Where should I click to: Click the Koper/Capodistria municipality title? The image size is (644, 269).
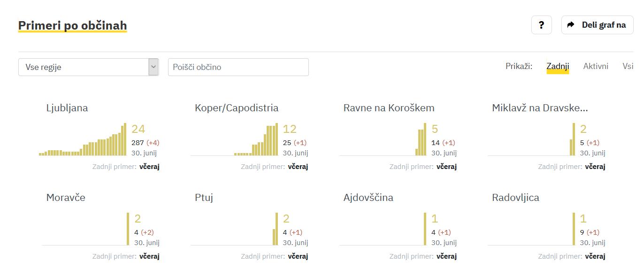pos(237,108)
